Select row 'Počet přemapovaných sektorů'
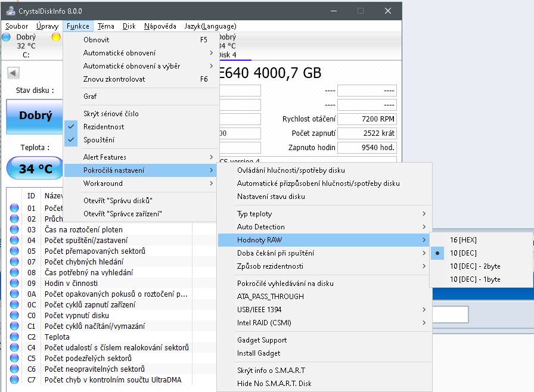The height and width of the screenshot is (392, 534). click(x=111, y=251)
